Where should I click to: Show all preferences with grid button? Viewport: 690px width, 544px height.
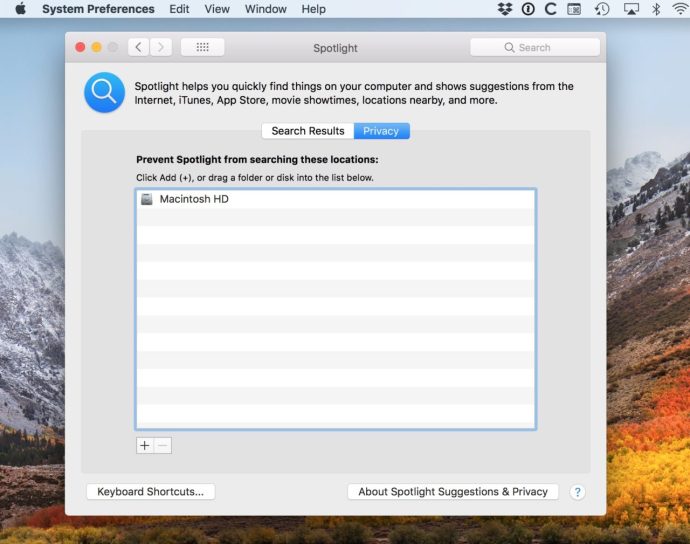click(202, 47)
